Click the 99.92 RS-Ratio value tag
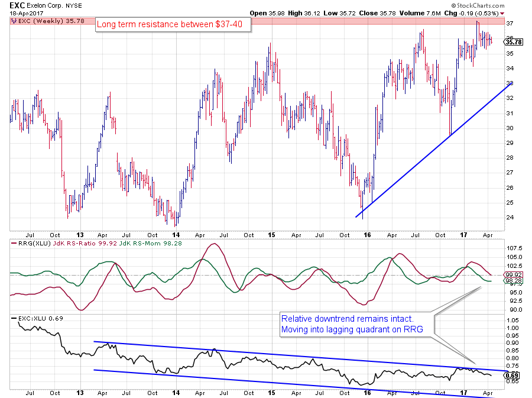Image resolution: width=532 pixels, height=398 pixels. point(514,275)
